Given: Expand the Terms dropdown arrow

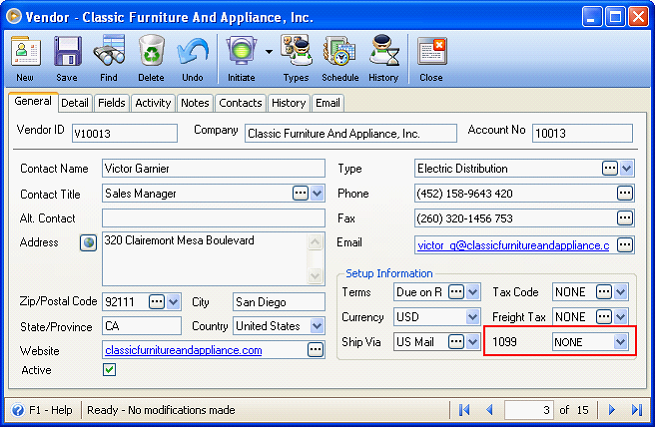Looking at the screenshot, I should [x=473, y=292].
